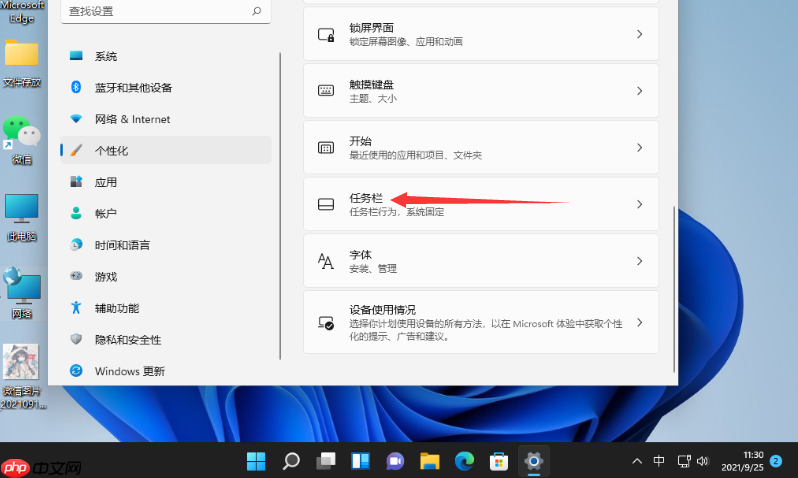
Task: Click the settings page vertical scrollbar
Action: pos(674,289)
